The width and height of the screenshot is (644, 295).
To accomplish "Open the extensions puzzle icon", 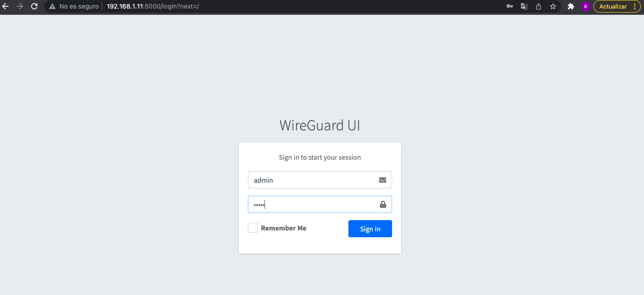I will (571, 6).
